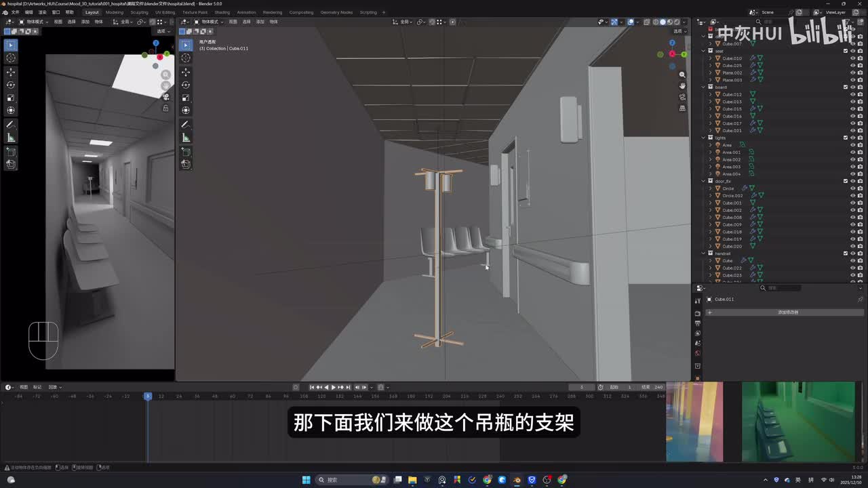Select the Measure tool in main viewport
Screen dimensions: 868x488
point(186,138)
